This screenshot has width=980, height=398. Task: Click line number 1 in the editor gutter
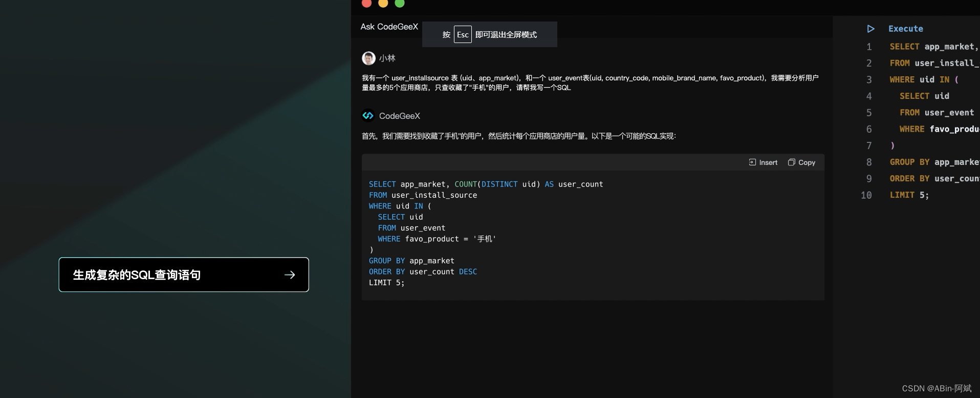pos(869,47)
